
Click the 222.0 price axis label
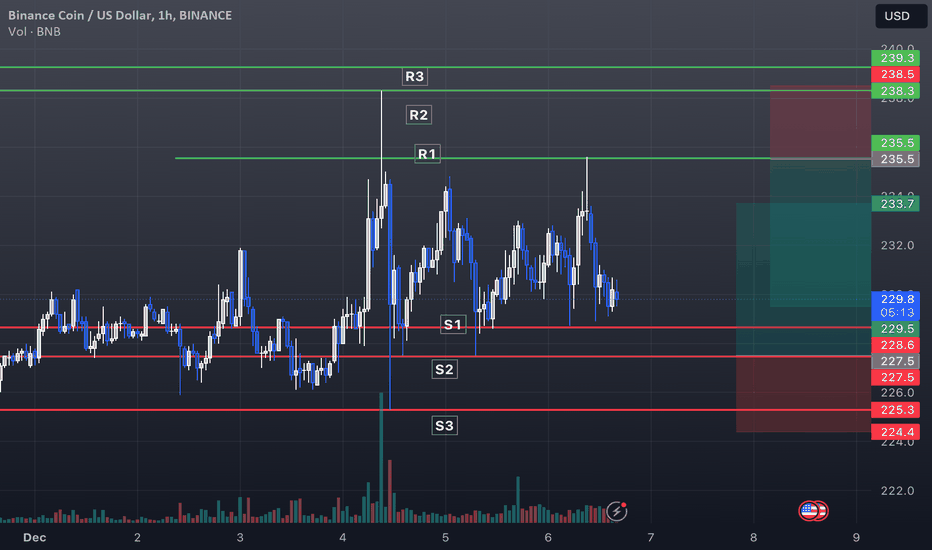point(897,491)
